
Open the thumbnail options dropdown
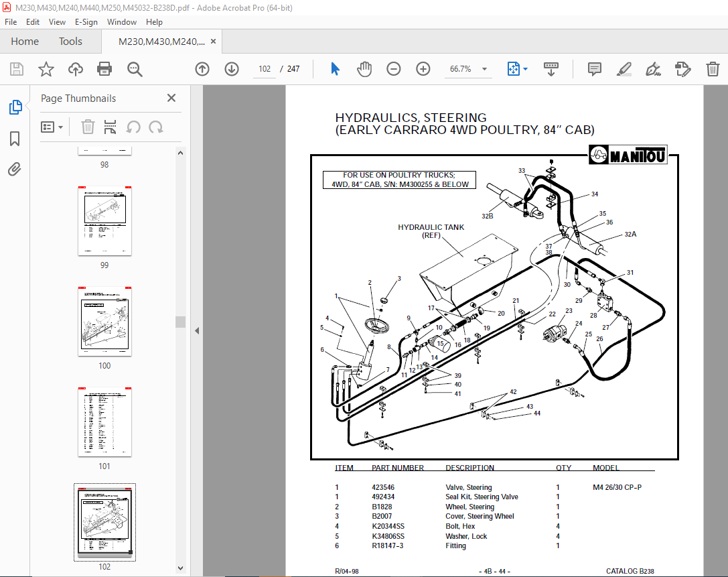pyautogui.click(x=52, y=127)
